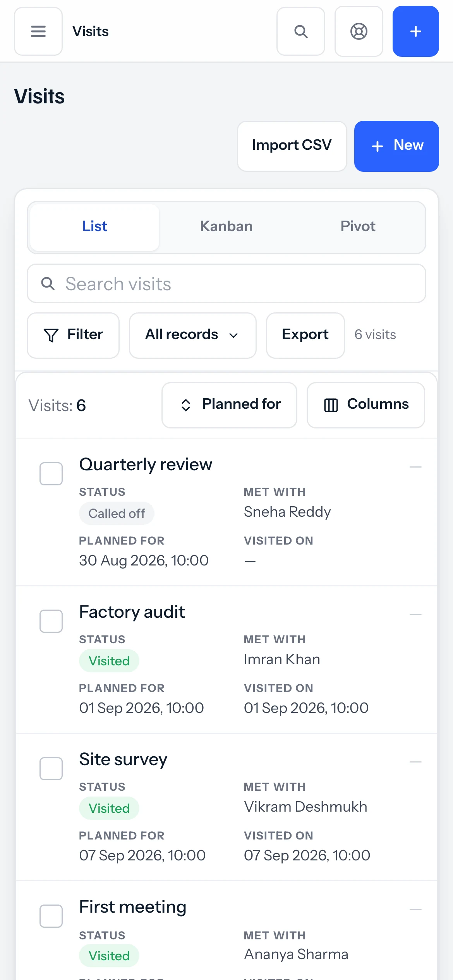
Task: Select the First meeting checkbox
Action: (x=51, y=916)
